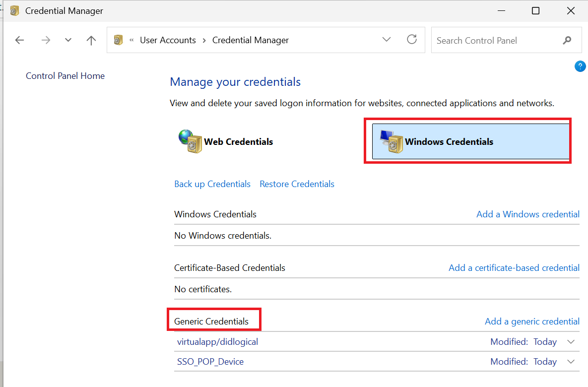Open the address bar history dropdown
The image size is (588, 387).
click(x=386, y=40)
